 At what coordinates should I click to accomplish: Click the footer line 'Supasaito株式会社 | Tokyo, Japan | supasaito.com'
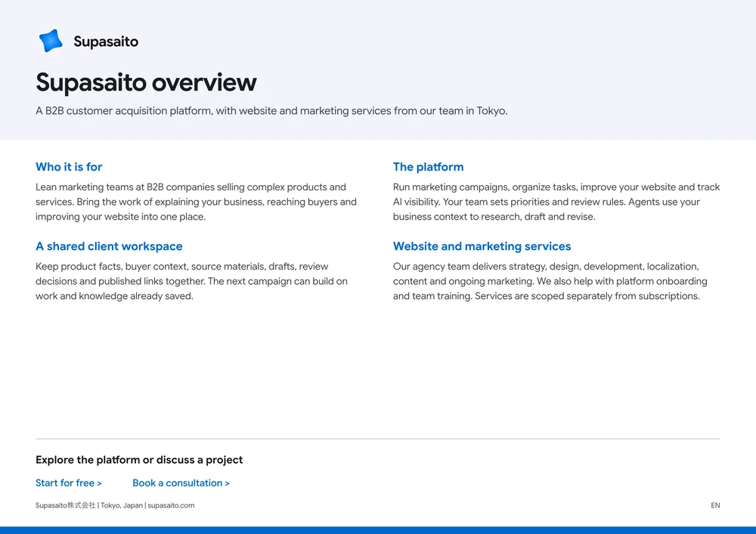[115, 505]
